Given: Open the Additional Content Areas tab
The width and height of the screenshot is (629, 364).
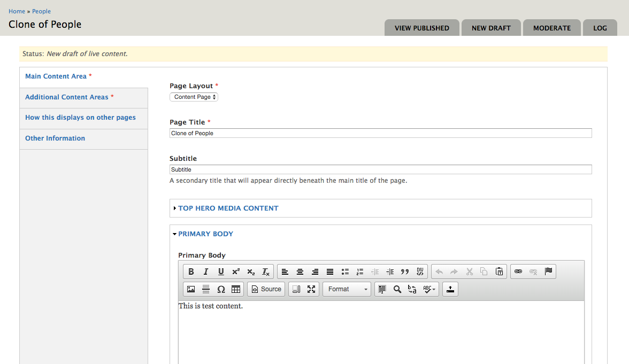Looking at the screenshot, I should click(x=67, y=97).
